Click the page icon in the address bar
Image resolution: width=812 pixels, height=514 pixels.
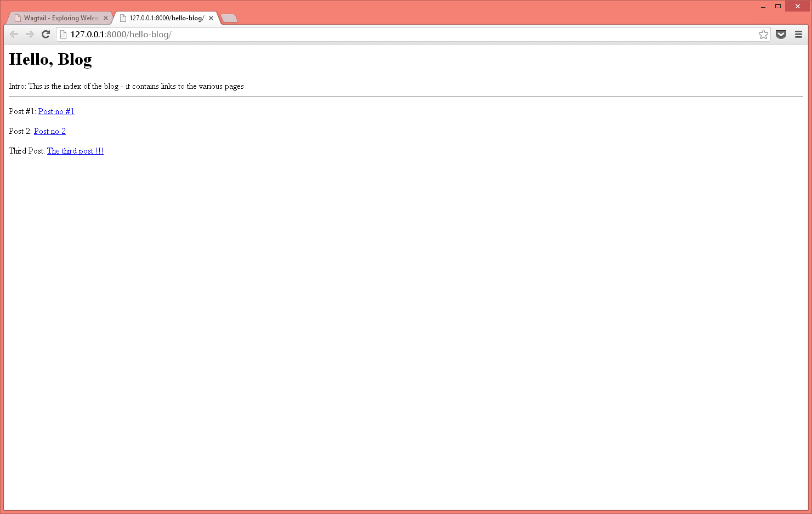[63, 35]
